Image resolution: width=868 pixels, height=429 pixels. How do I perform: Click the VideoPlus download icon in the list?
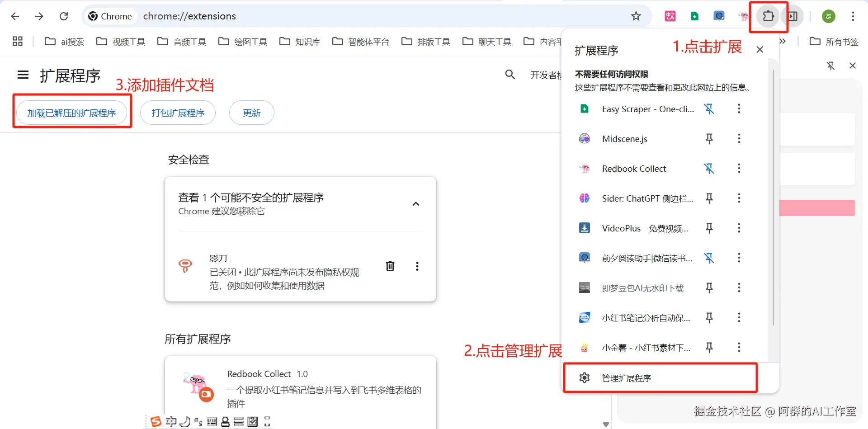[585, 228]
